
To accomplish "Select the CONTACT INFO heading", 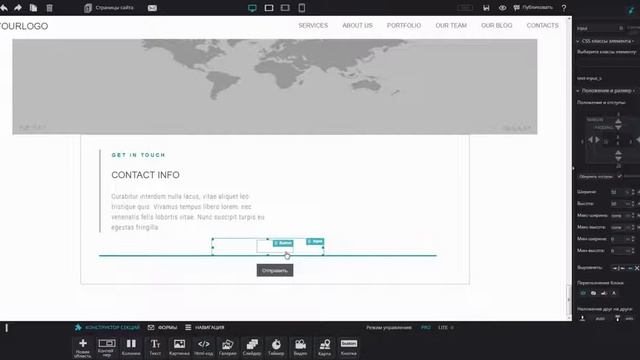I will pos(145,175).
